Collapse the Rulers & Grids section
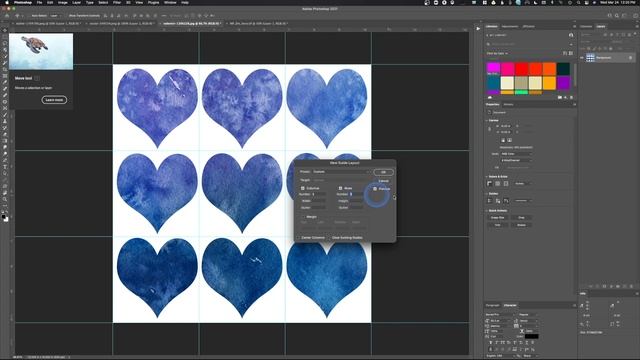The width and height of the screenshot is (640, 360). [487, 177]
